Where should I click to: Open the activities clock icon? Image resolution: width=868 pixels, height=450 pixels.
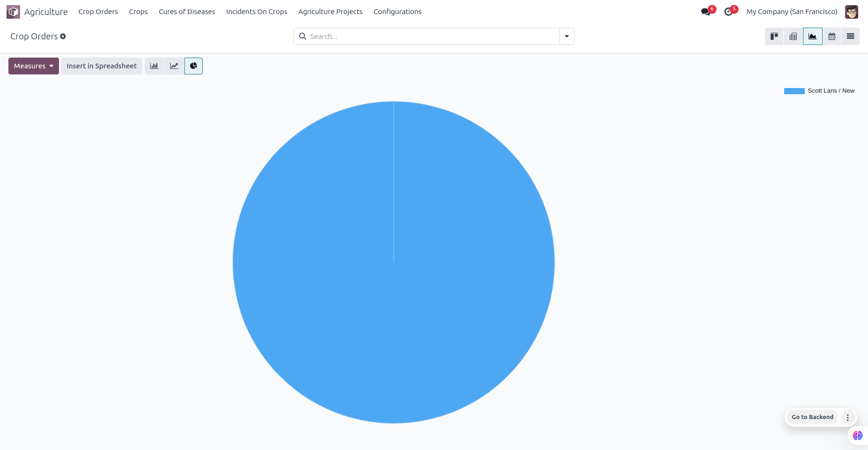(728, 12)
